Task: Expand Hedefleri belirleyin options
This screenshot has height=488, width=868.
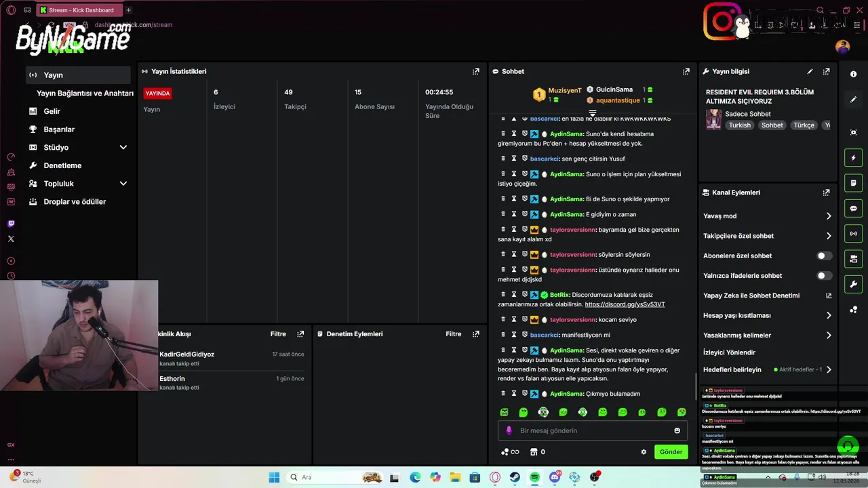Action: [828, 369]
